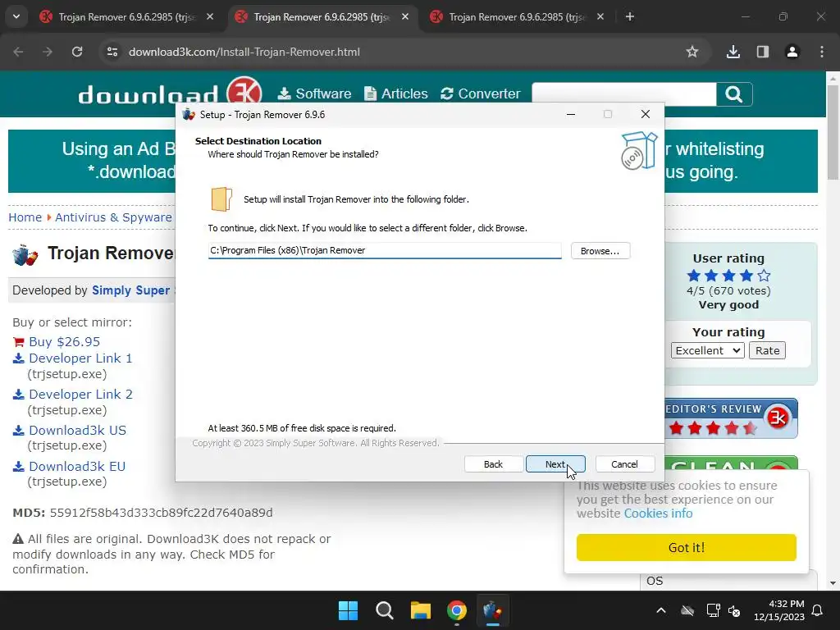Click the download 3K site logo
840x630 pixels.
[x=170, y=93]
